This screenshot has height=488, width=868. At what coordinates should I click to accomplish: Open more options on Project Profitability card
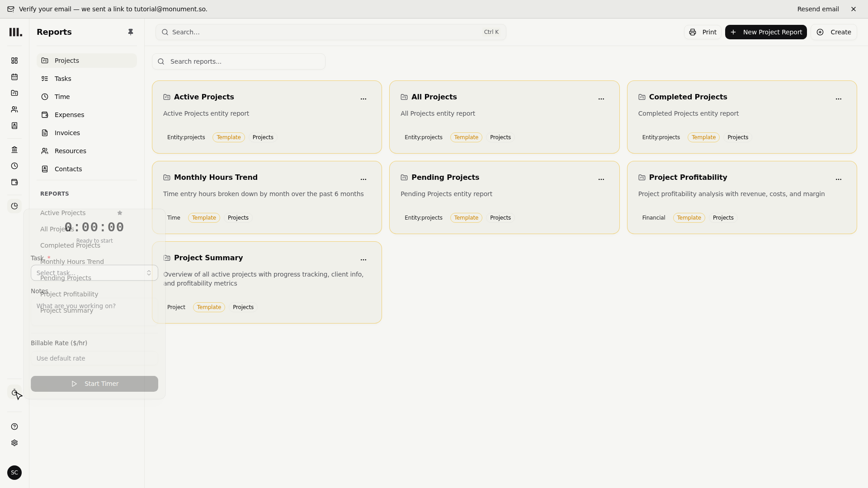[x=839, y=179]
